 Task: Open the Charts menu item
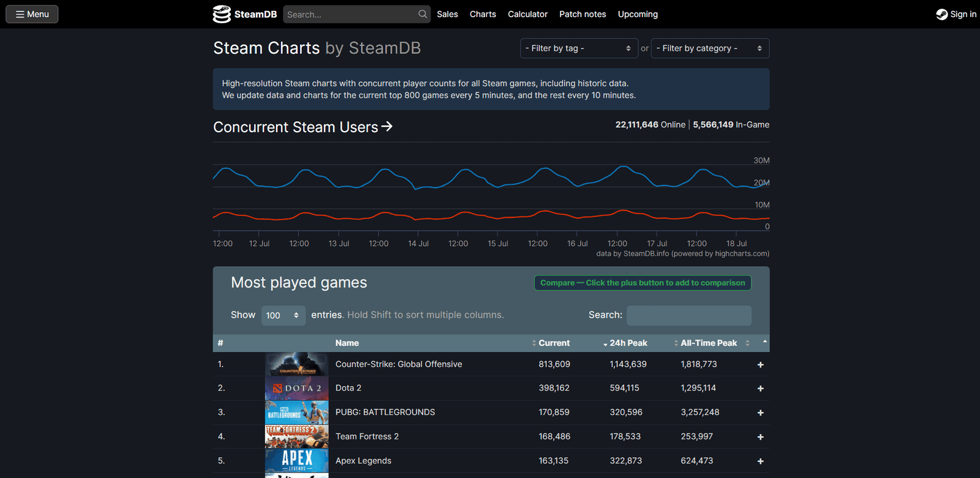[483, 14]
